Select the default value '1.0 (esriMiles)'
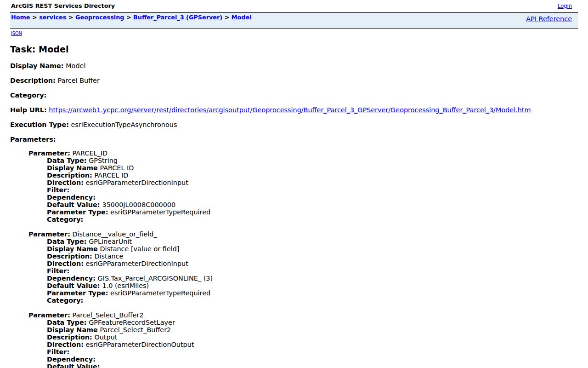Screen dimensions: 588x368 (x=125, y=286)
